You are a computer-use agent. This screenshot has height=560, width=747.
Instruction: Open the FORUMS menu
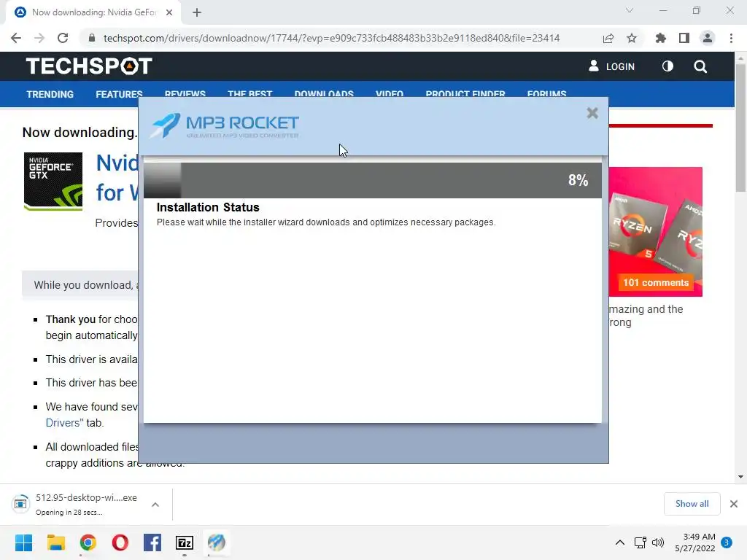click(546, 93)
